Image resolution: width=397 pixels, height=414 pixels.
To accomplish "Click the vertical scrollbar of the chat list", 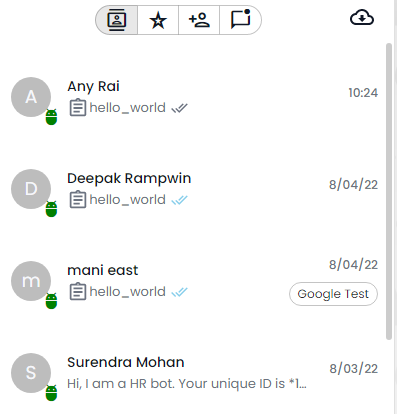I will click(389, 192).
